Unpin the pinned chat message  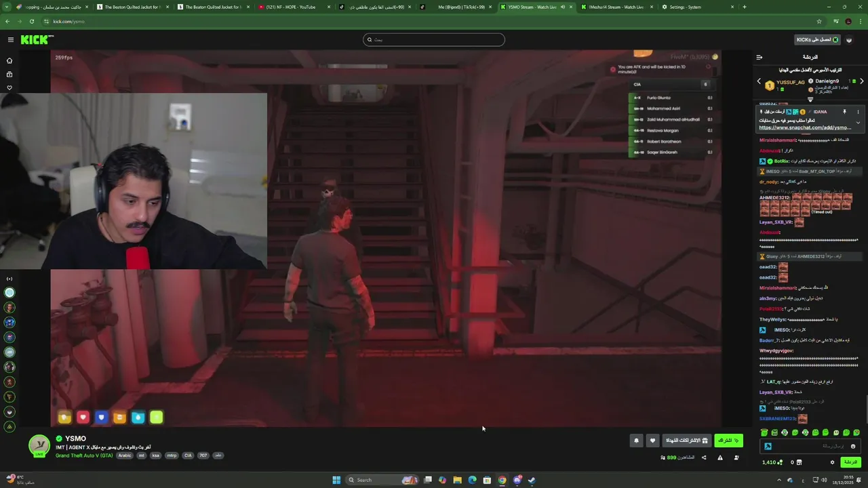844,112
